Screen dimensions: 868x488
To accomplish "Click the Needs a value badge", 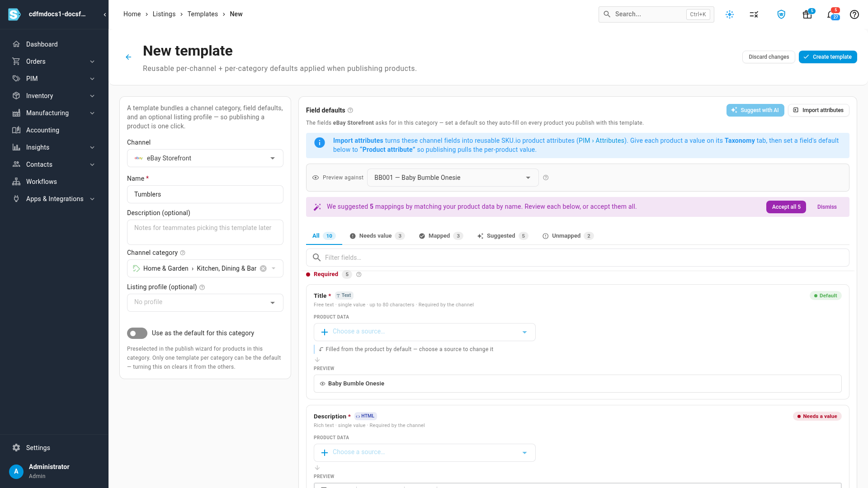I will [817, 416].
